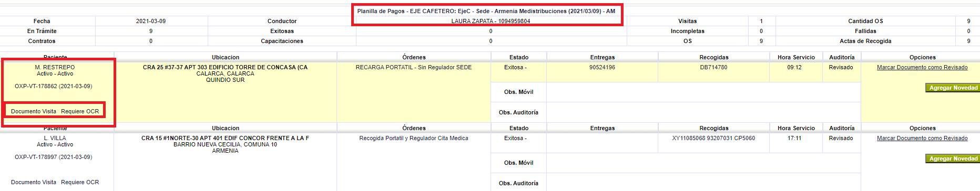
Task: Click patient name M. RESTREPO
Action: [x=55, y=67]
